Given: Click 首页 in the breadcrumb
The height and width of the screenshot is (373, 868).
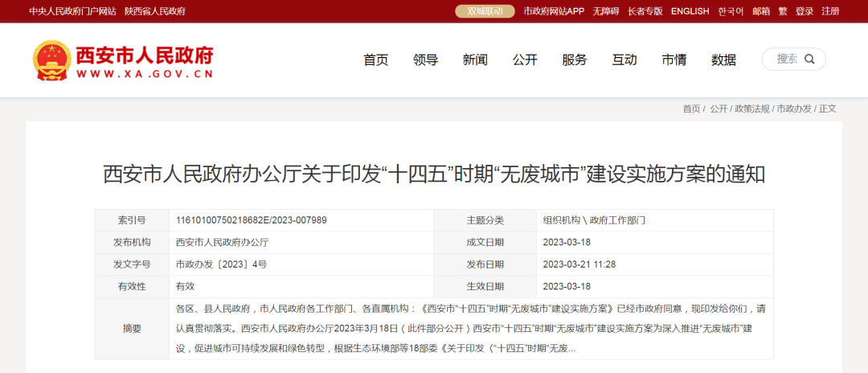Looking at the screenshot, I should (x=691, y=109).
